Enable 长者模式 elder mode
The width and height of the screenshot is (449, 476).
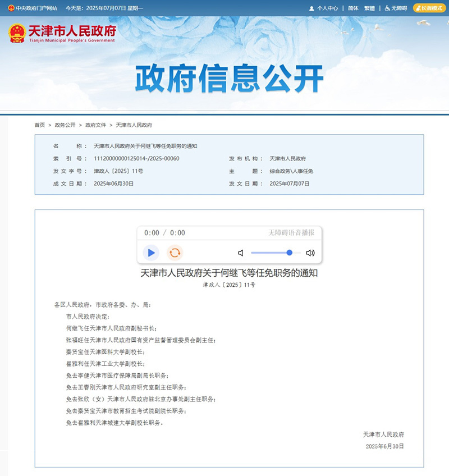pos(428,7)
